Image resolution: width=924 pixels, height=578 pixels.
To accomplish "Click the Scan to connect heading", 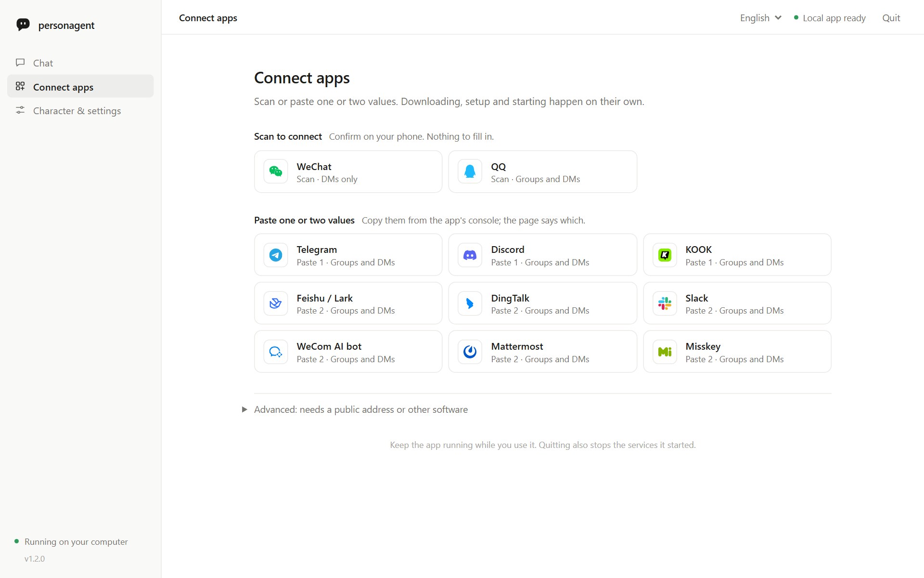I will (x=288, y=136).
